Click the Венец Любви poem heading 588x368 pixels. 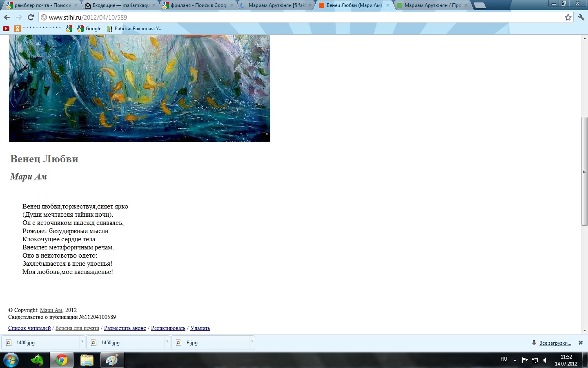[44, 159]
